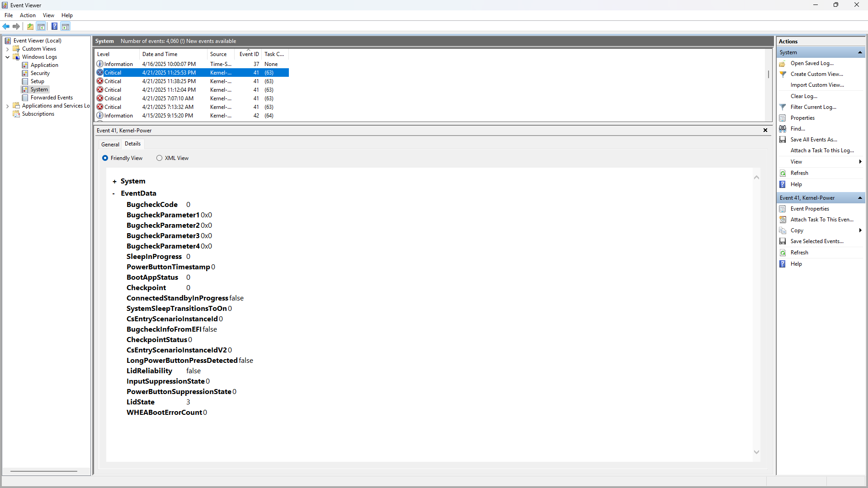Select the Friendly View radio button
868x488 pixels.
[105, 158]
